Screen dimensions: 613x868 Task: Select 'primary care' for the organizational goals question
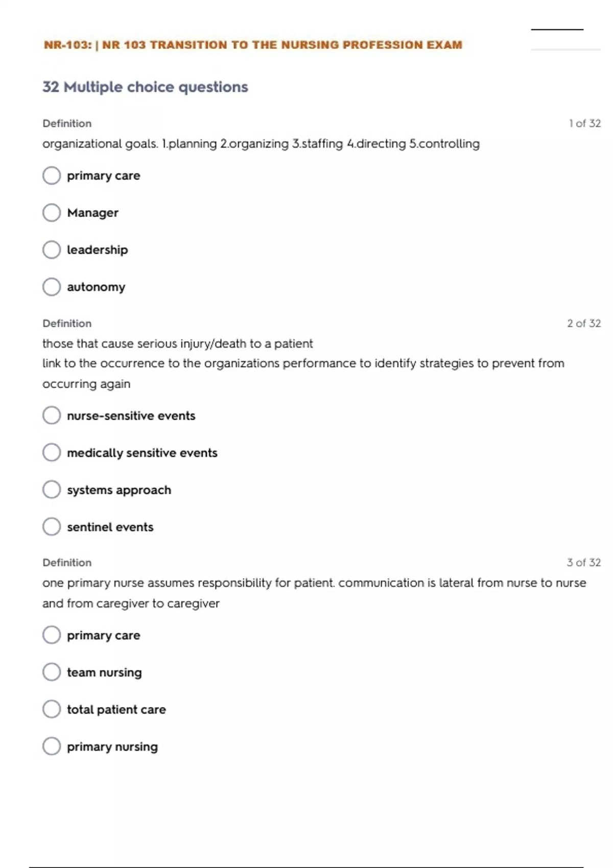(x=52, y=176)
